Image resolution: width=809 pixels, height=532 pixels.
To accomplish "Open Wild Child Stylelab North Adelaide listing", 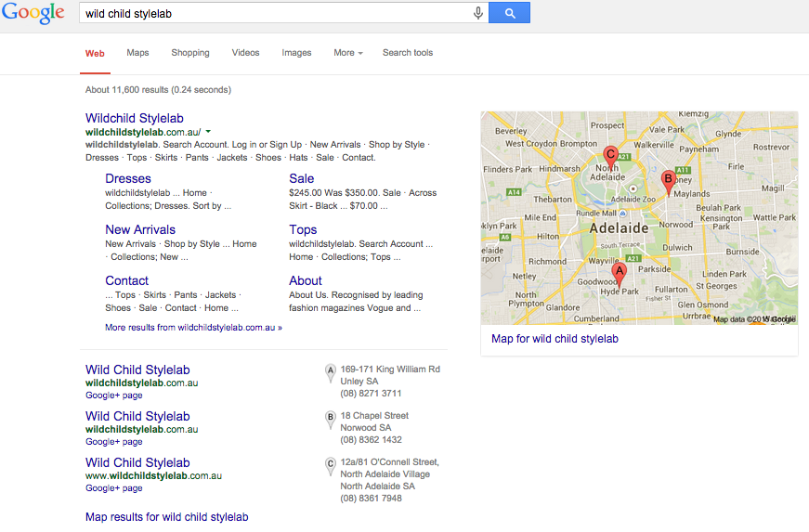I will (137, 462).
